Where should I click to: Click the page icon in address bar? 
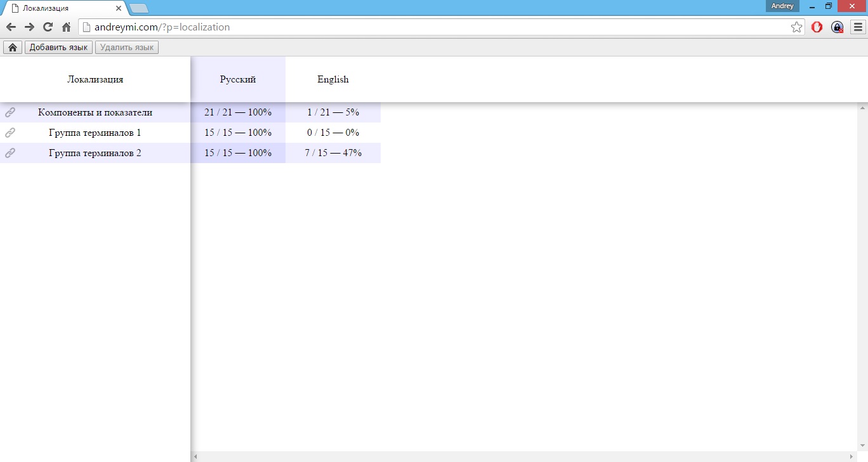click(x=86, y=27)
